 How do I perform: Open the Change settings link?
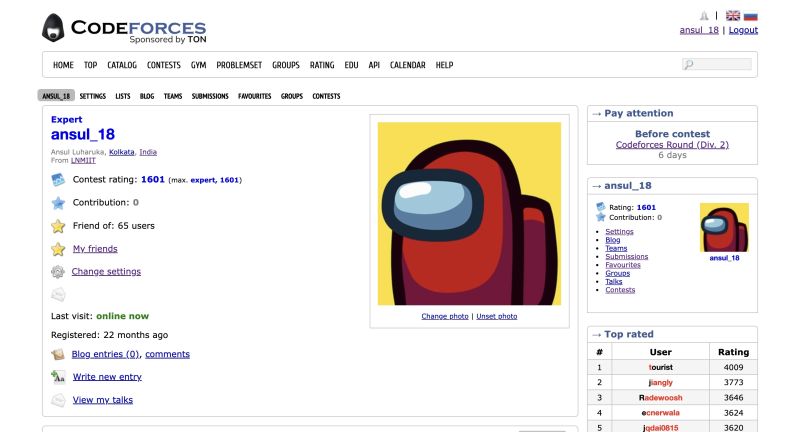(x=106, y=272)
